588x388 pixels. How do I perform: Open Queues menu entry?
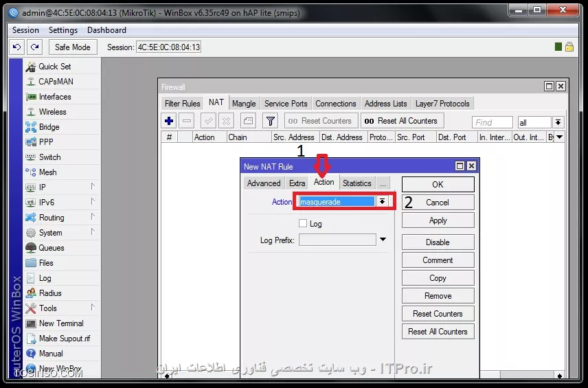tap(52, 248)
